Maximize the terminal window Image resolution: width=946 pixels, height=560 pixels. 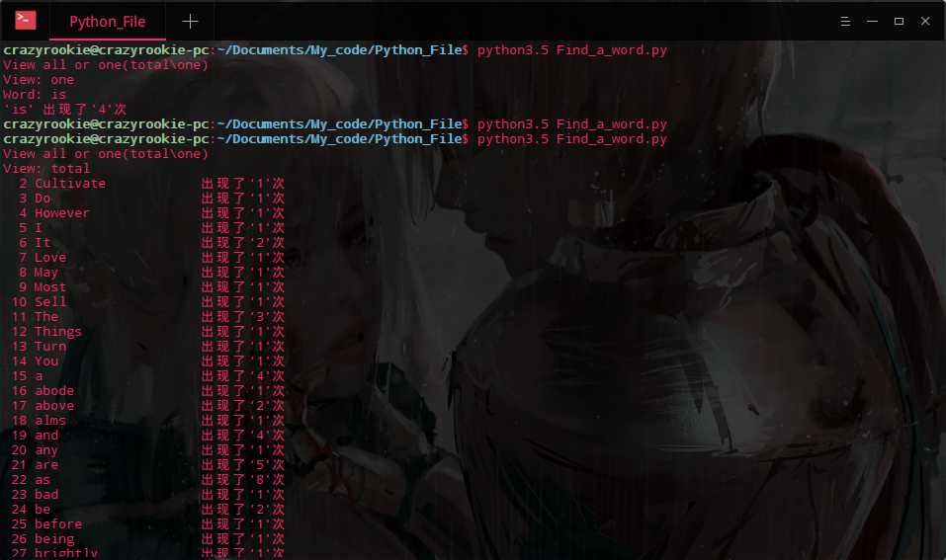click(899, 21)
